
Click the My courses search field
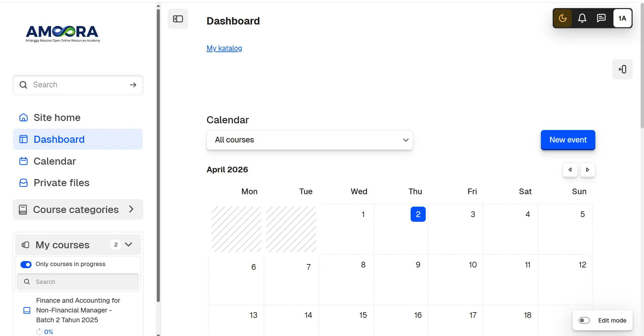coord(78,282)
